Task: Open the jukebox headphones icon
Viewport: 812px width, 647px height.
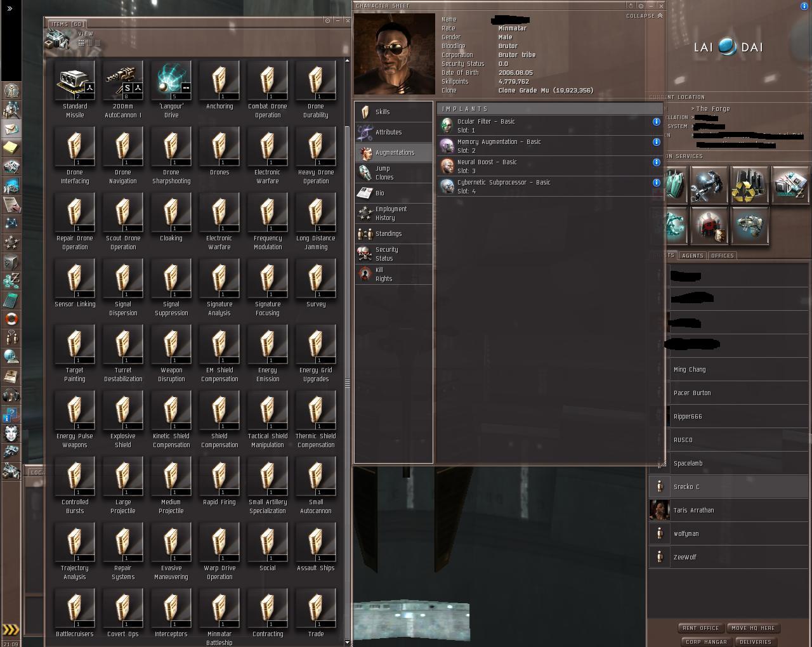Action: tap(11, 395)
